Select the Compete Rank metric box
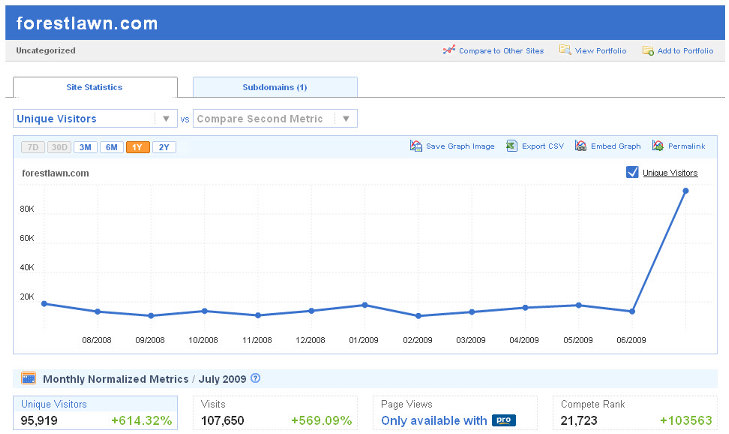Image resolution: width=729 pixels, height=434 pixels. pyautogui.click(x=635, y=413)
